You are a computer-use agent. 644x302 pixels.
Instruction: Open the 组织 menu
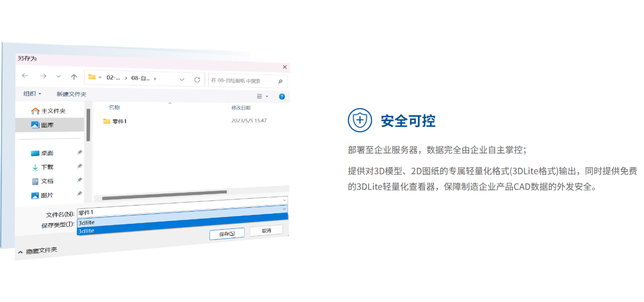coord(32,93)
